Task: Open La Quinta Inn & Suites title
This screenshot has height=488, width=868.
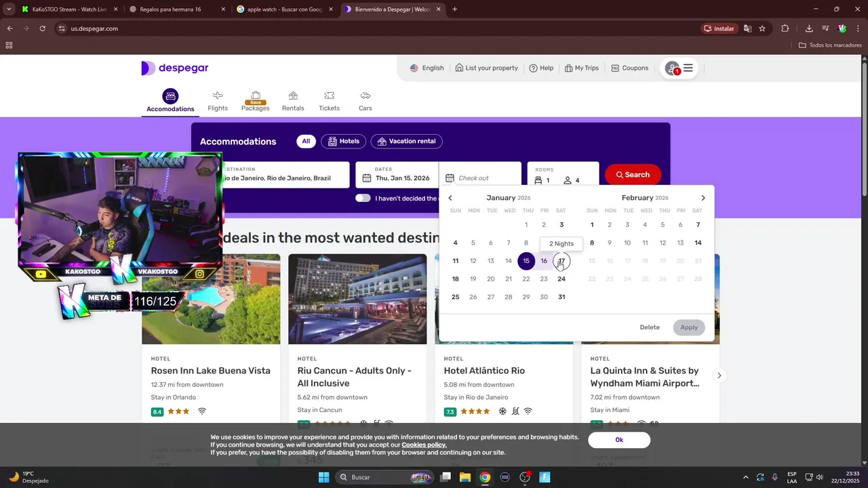Action: point(645,377)
